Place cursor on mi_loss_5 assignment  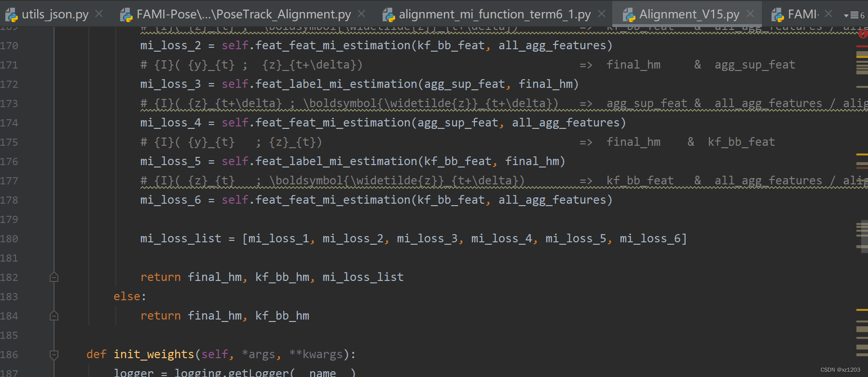tap(171, 161)
